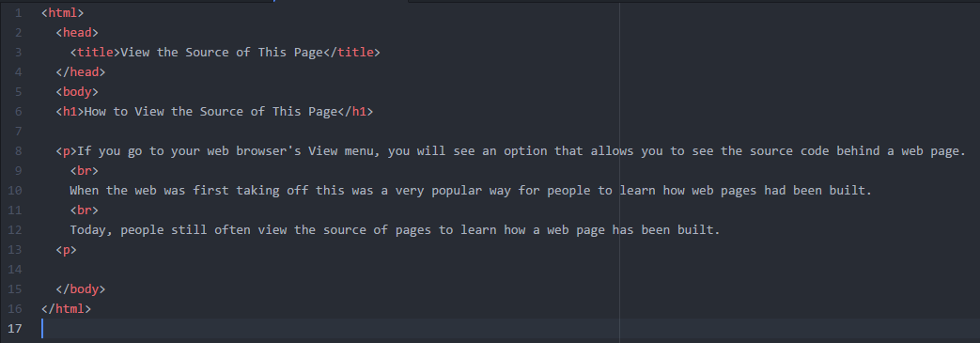Click the words 'had been built.' on line 10

(x=817, y=191)
